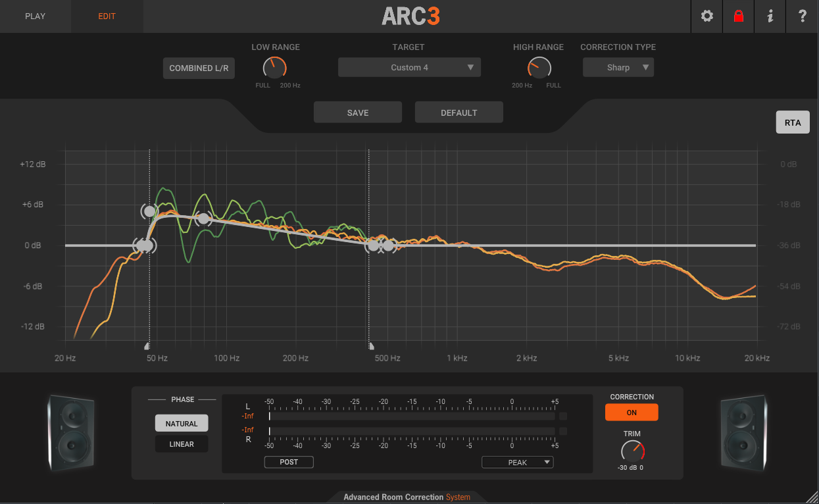Click the Advanced Room Correction System label
The width and height of the screenshot is (819, 504).
pyautogui.click(x=407, y=497)
